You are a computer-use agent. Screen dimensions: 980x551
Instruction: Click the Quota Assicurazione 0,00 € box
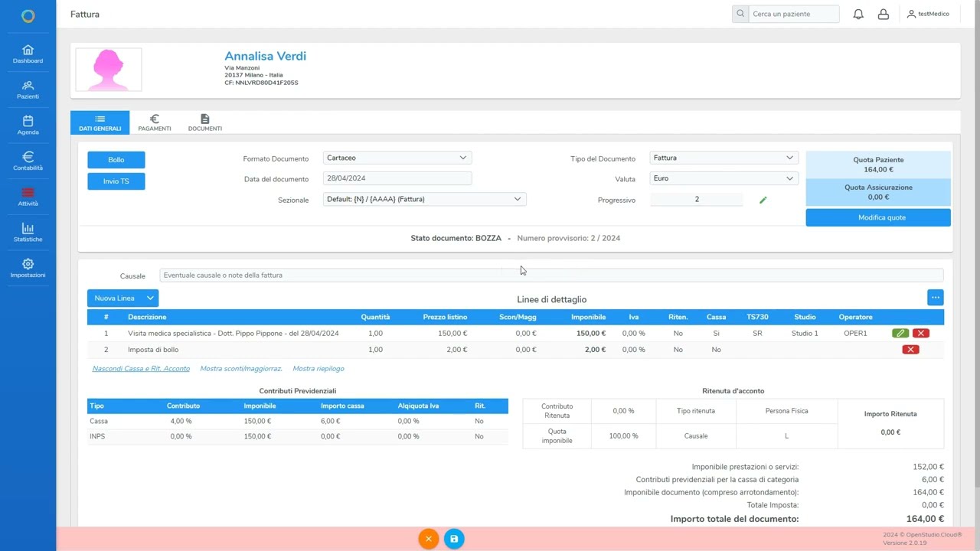[x=878, y=192]
